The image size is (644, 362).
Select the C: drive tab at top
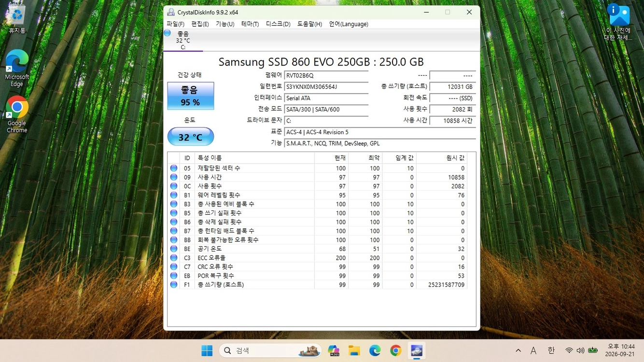click(x=183, y=40)
